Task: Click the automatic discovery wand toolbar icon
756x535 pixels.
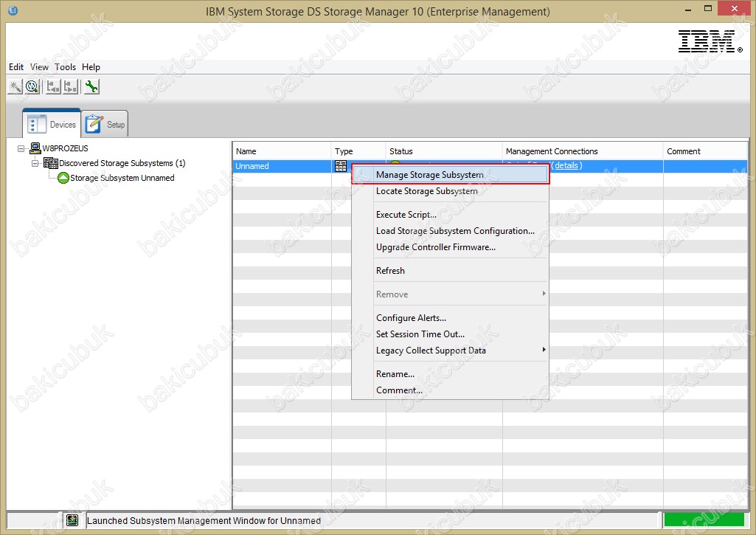Action: (15, 87)
